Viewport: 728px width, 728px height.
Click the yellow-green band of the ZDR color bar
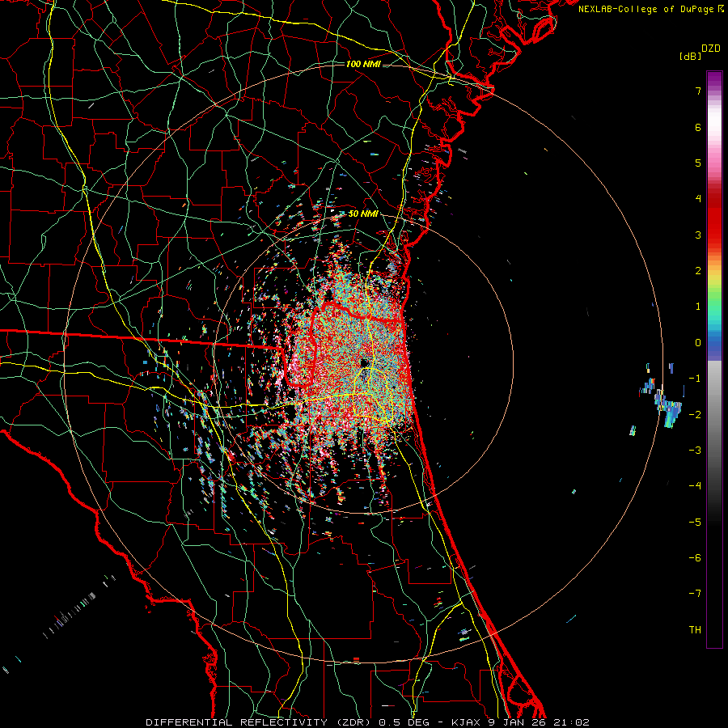[x=714, y=283]
